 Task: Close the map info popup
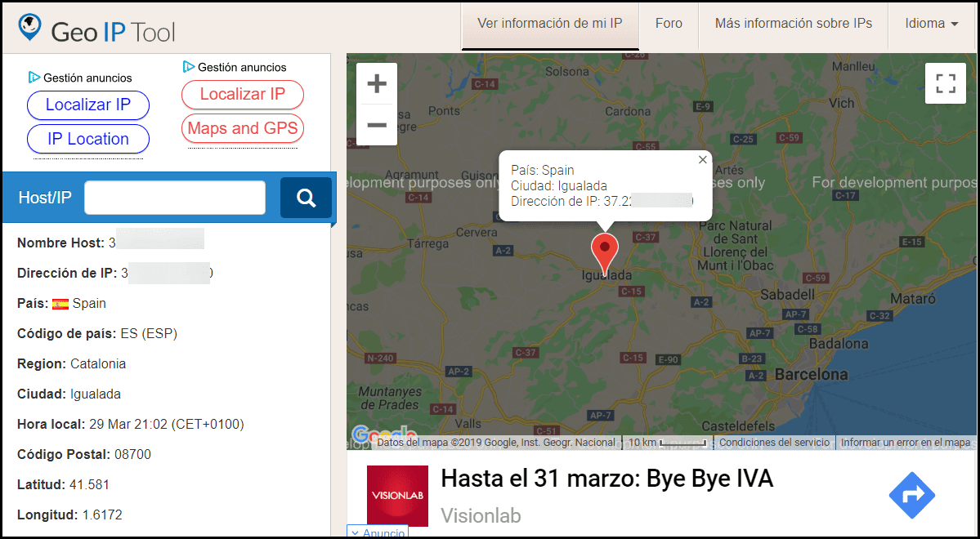(702, 160)
